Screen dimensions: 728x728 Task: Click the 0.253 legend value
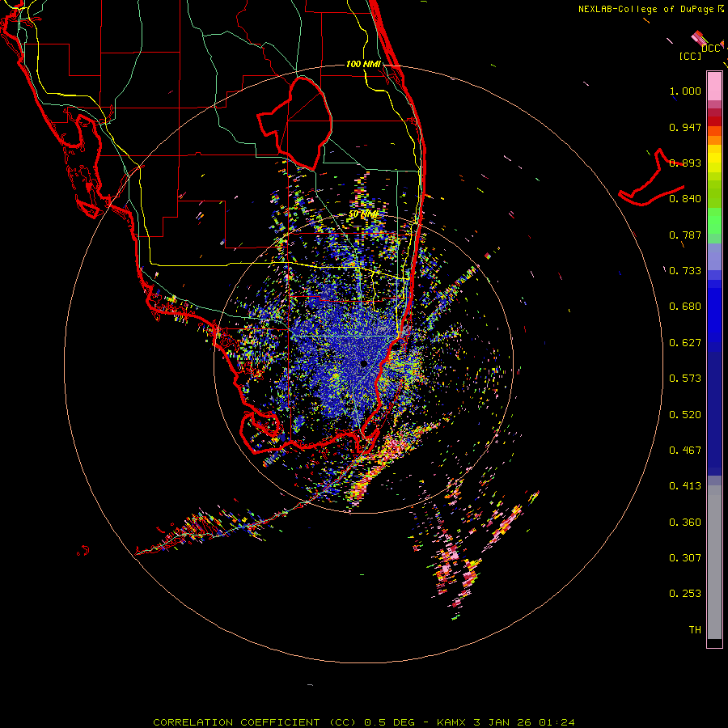coord(685,594)
